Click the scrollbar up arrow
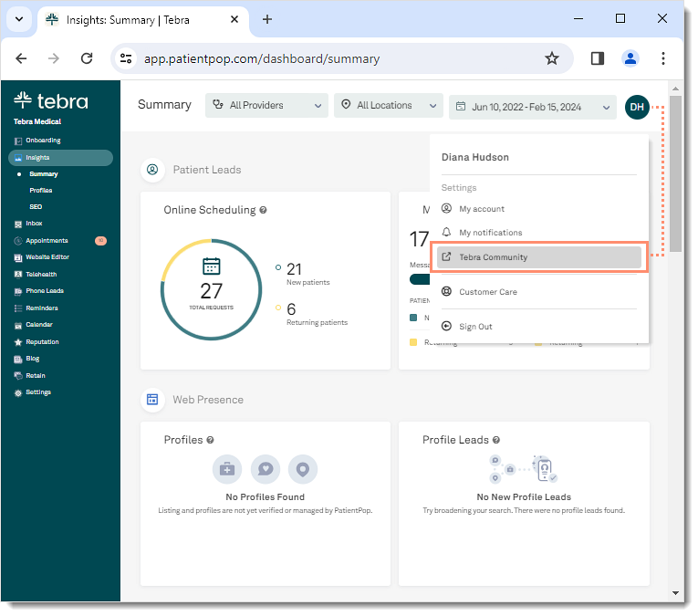The width and height of the screenshot is (698, 616). coord(675,89)
